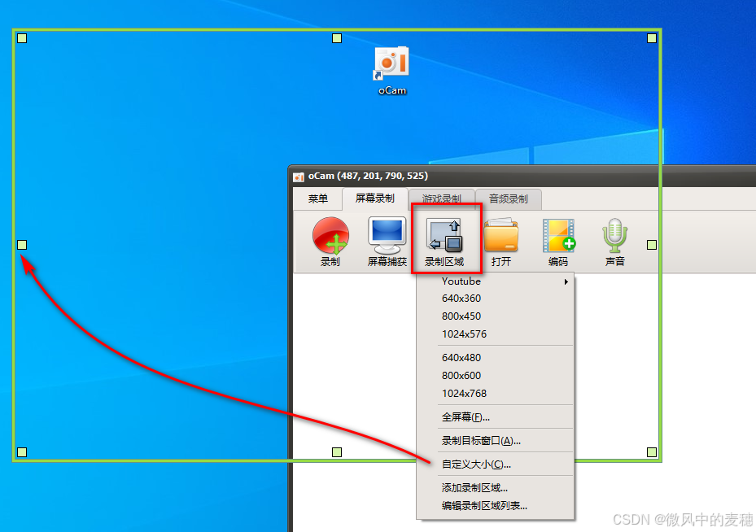Image resolution: width=756 pixels, height=532 pixels.
Task: Open the 菜单 menu tab
Action: [x=317, y=198]
